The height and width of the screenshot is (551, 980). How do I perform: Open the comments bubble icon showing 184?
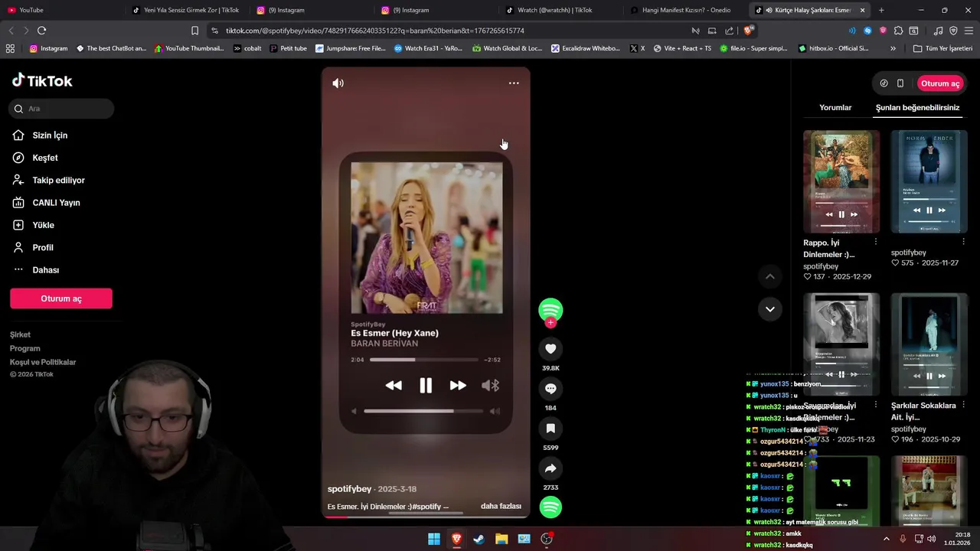pos(550,389)
